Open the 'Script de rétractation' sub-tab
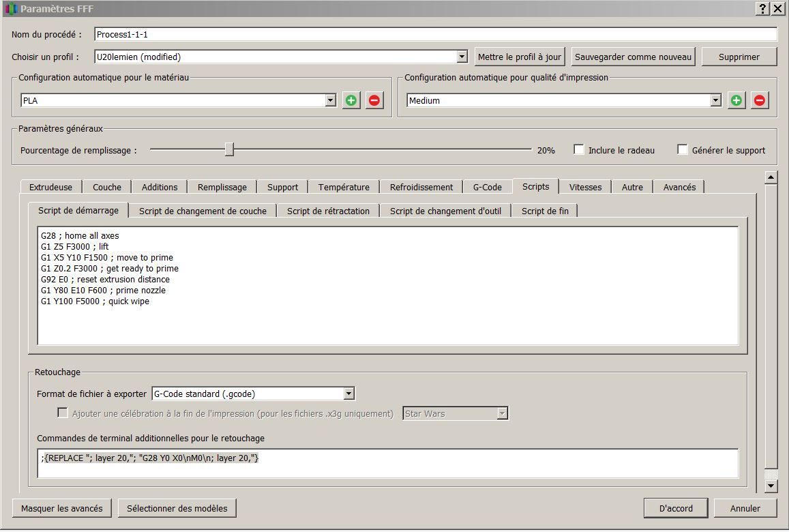Screen dimensions: 789x532 (x=328, y=211)
